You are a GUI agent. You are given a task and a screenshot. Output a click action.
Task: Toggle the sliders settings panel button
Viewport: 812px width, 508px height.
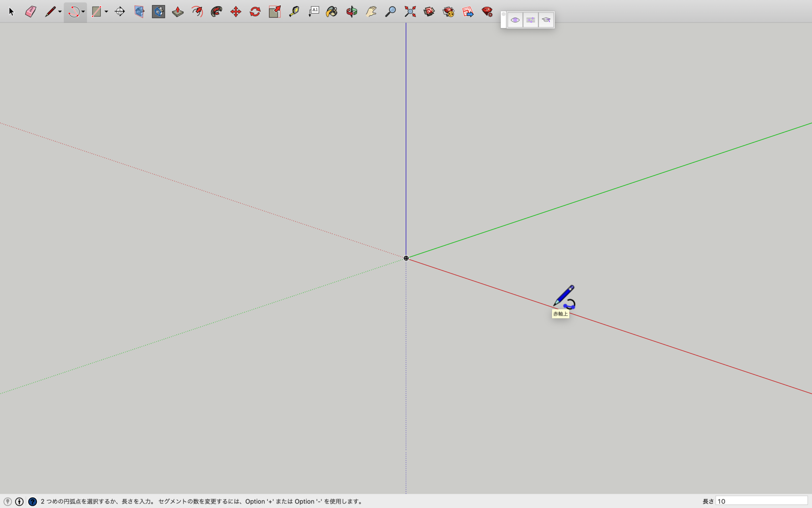pos(530,20)
